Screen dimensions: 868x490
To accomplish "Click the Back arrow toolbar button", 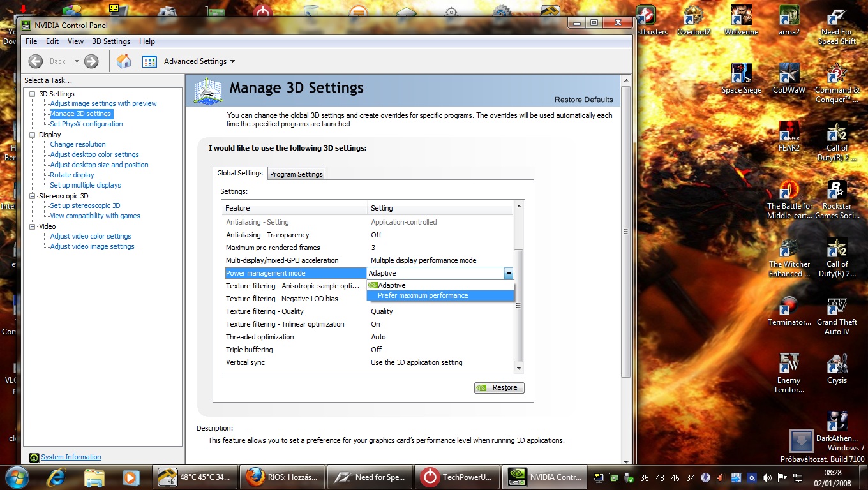I will click(36, 61).
